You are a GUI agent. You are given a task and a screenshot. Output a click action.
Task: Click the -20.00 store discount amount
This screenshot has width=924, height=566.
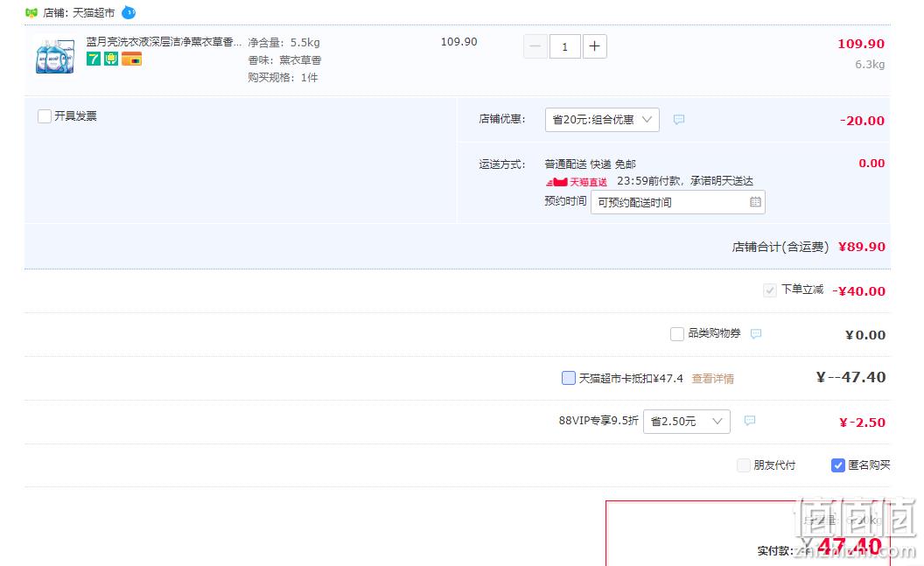862,121
